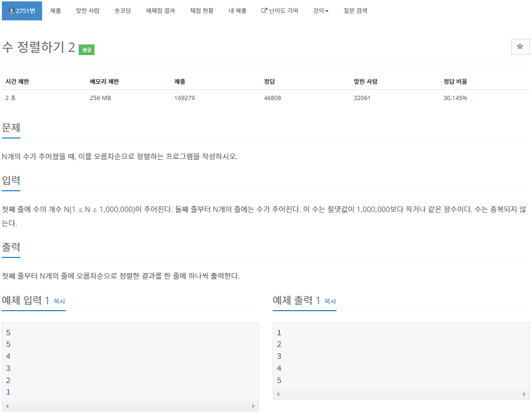The image size is (532, 413).
Task: Click the 예제 출력 1 heading
Action: [x=296, y=300]
